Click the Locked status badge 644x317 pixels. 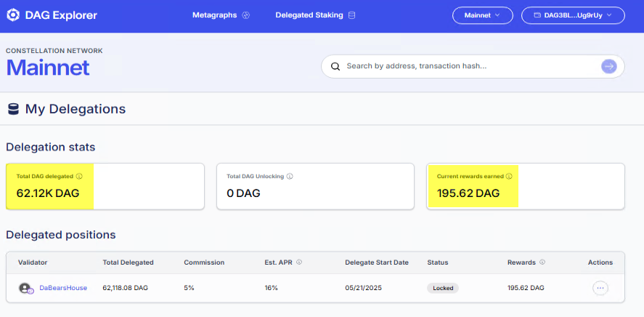tap(443, 288)
